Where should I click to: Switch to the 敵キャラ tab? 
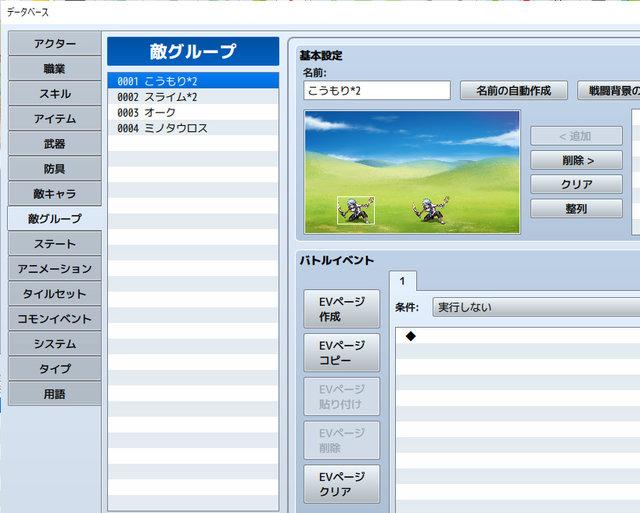coord(55,193)
